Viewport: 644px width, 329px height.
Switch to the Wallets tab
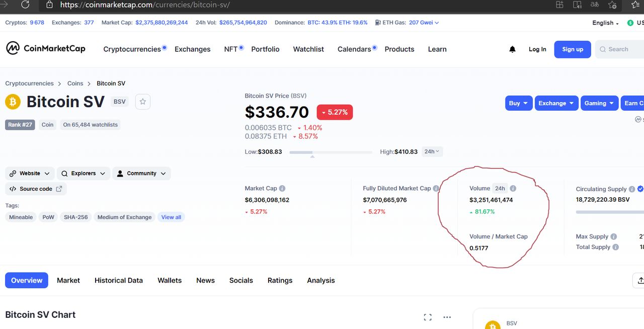pyautogui.click(x=170, y=280)
